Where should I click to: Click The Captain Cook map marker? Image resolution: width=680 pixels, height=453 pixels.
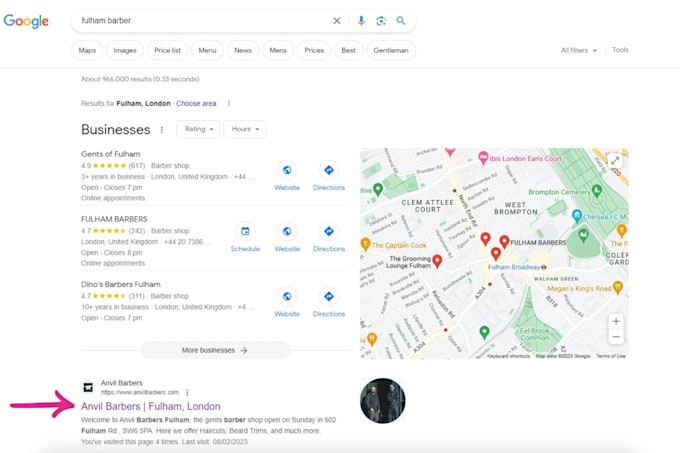[x=365, y=244]
